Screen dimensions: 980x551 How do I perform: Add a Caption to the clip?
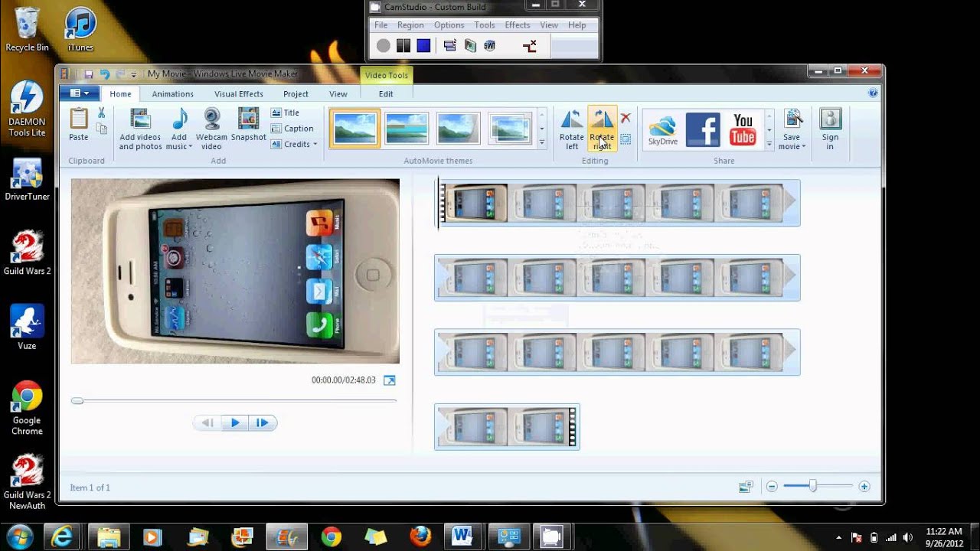(292, 129)
